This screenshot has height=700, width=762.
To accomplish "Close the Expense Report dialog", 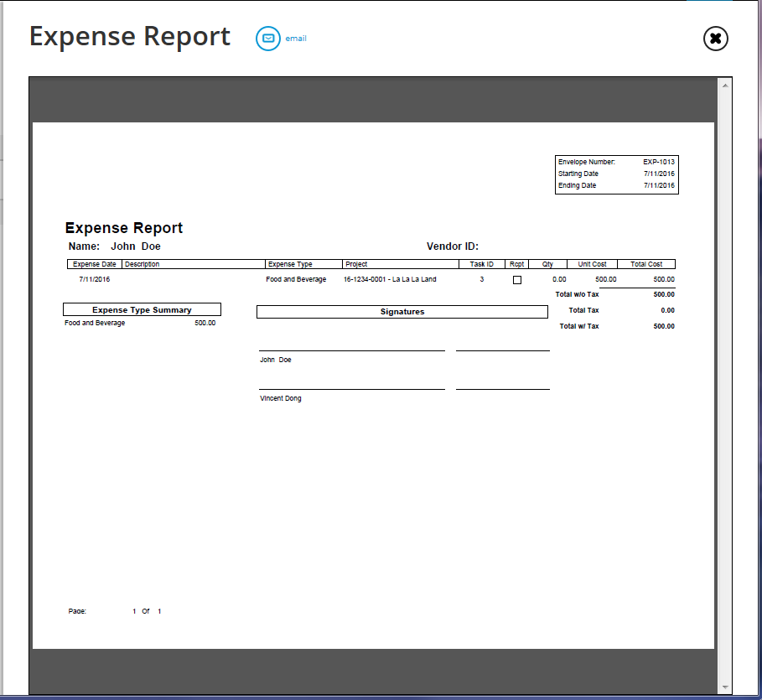I will (715, 39).
